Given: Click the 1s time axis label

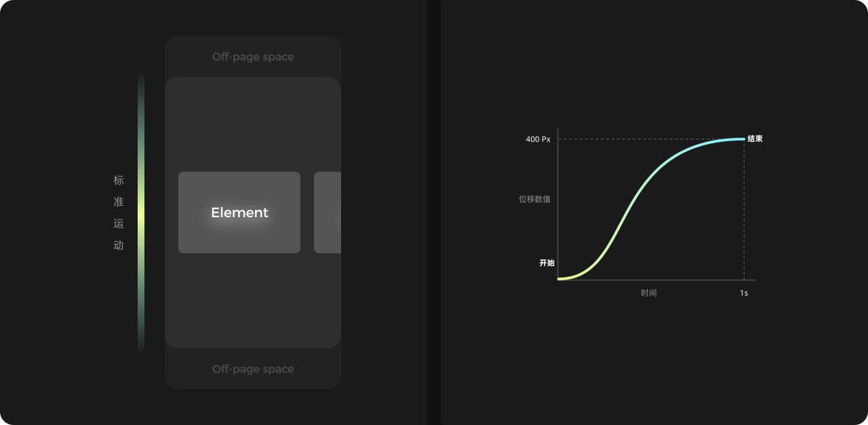Looking at the screenshot, I should click(x=744, y=293).
